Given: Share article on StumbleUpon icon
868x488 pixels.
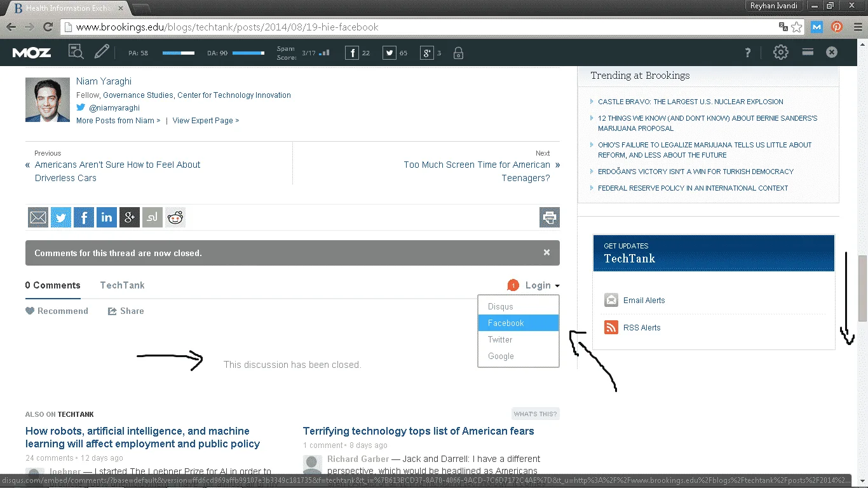Looking at the screenshot, I should [153, 217].
